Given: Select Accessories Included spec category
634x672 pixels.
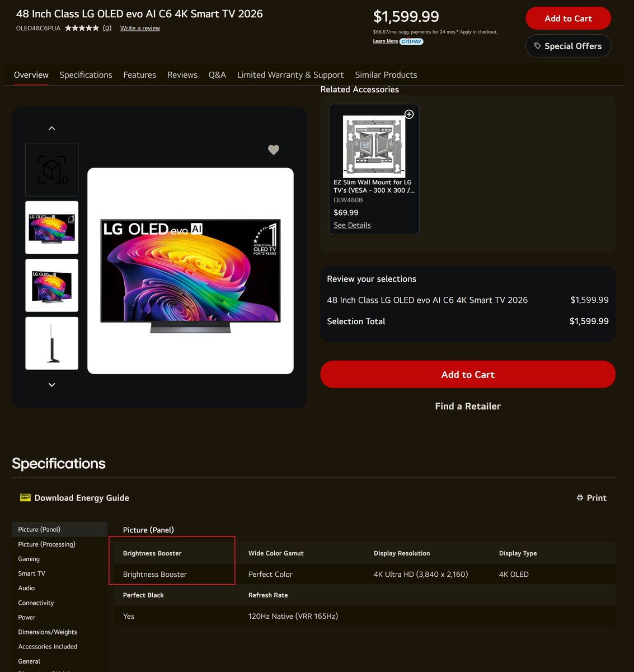Looking at the screenshot, I should click(x=48, y=646).
